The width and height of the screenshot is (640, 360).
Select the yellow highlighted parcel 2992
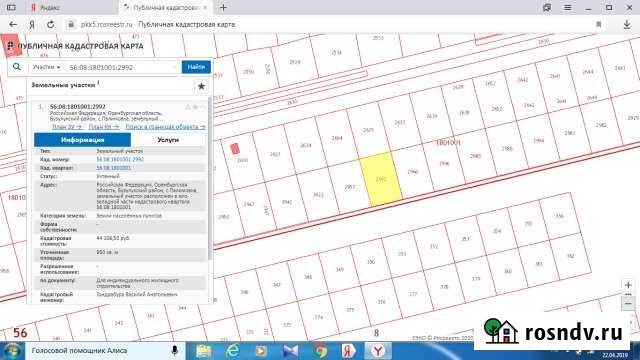click(381, 179)
